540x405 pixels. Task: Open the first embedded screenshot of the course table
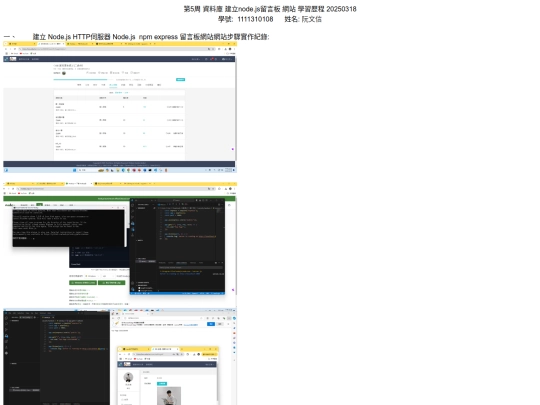point(120,107)
